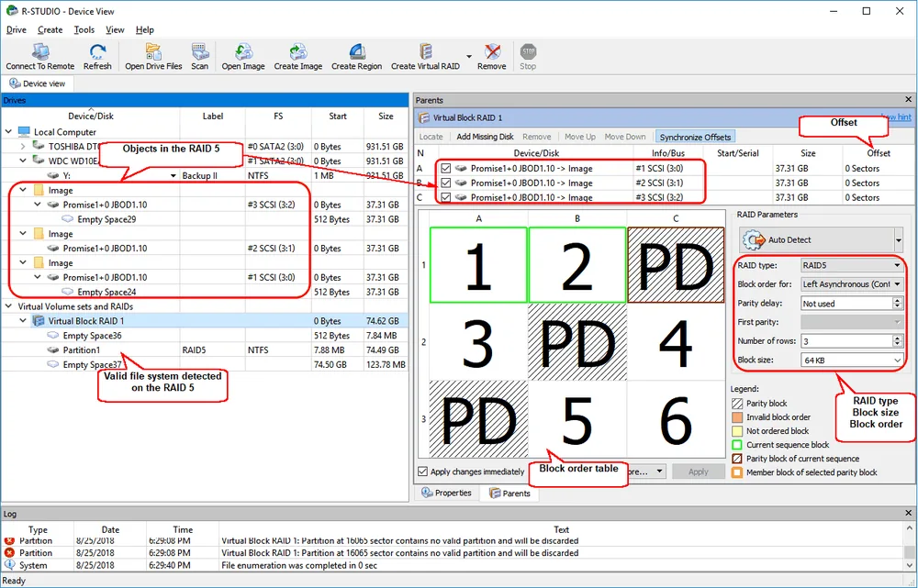Increase the Parity delay stepper
The width and height of the screenshot is (918, 588).
coord(897,300)
